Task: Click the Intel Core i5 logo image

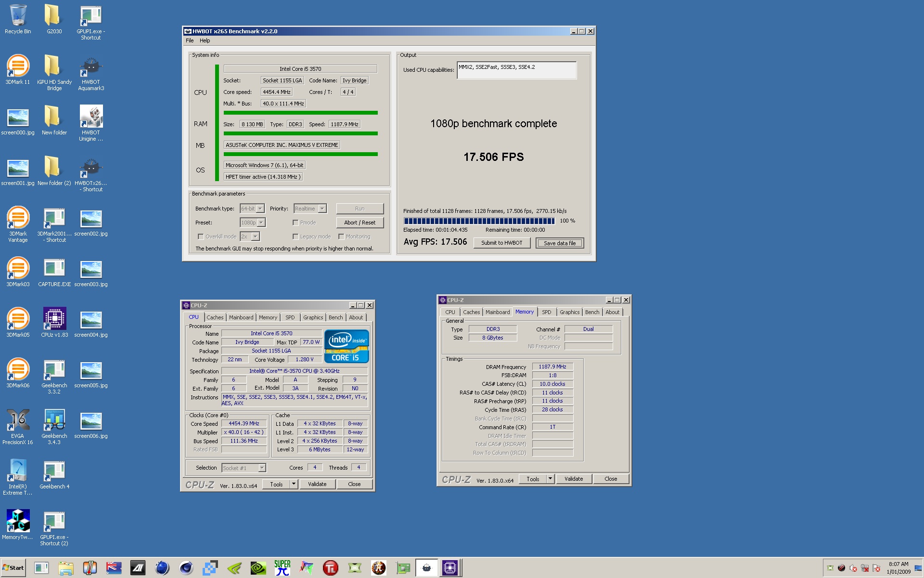Action: coord(346,346)
